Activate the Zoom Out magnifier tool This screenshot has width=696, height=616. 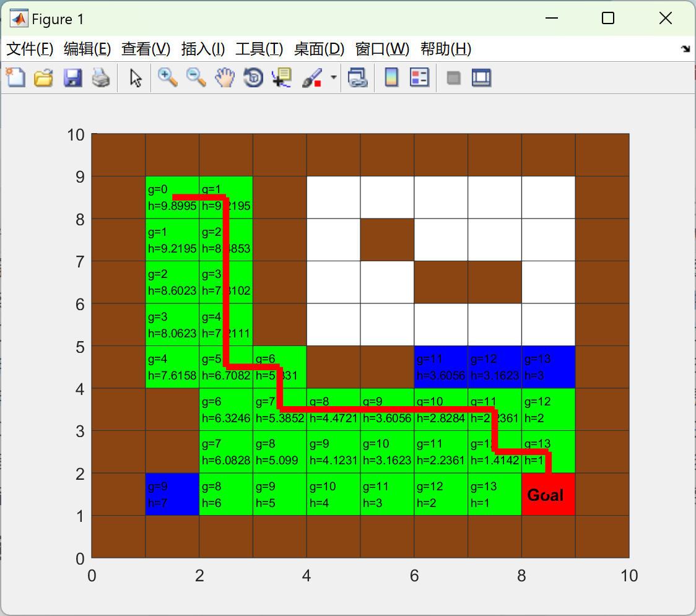tap(196, 77)
